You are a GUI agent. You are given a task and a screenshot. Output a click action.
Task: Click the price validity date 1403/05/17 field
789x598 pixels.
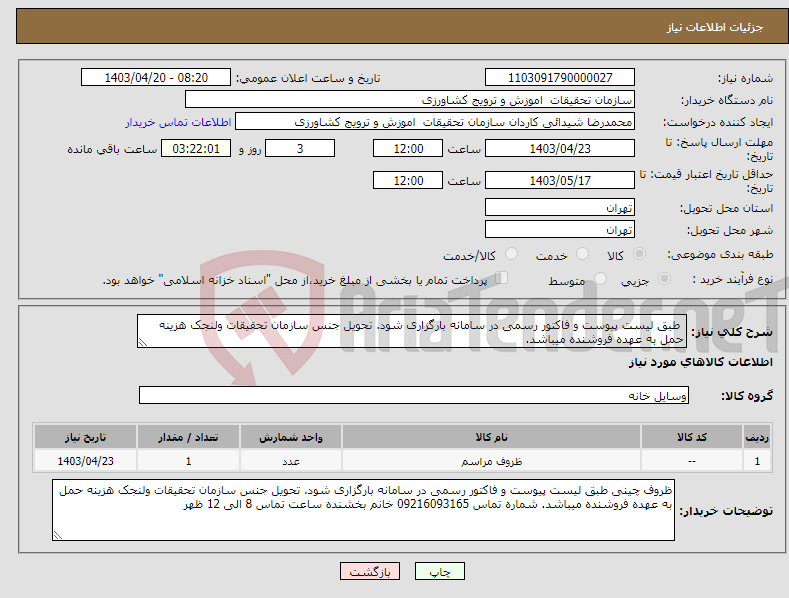point(560,180)
